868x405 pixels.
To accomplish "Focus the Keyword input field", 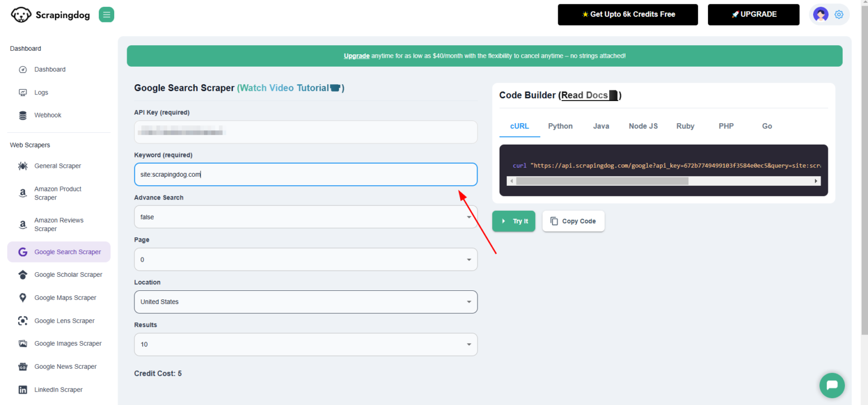I will pos(305,174).
